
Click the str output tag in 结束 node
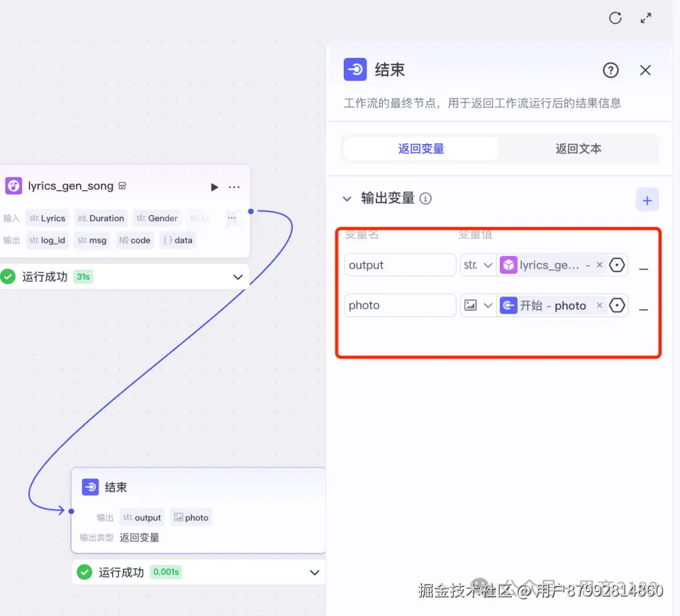[x=142, y=518]
